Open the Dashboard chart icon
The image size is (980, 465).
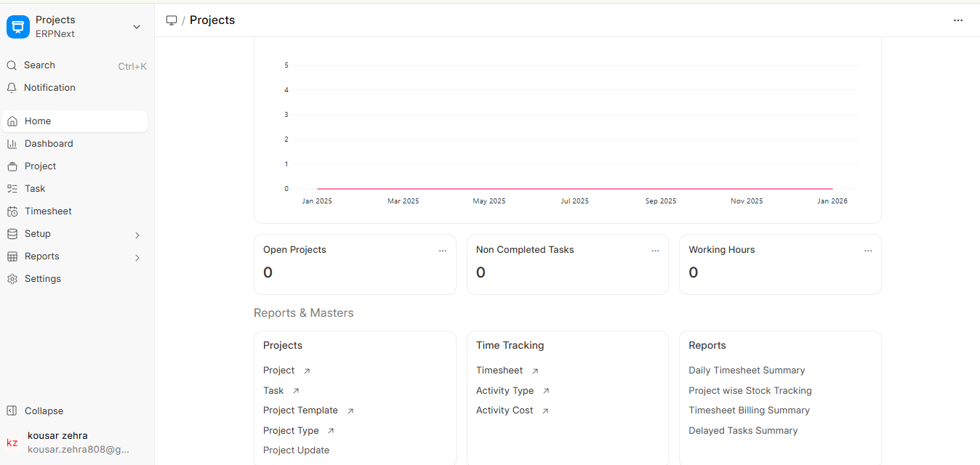coord(12,144)
